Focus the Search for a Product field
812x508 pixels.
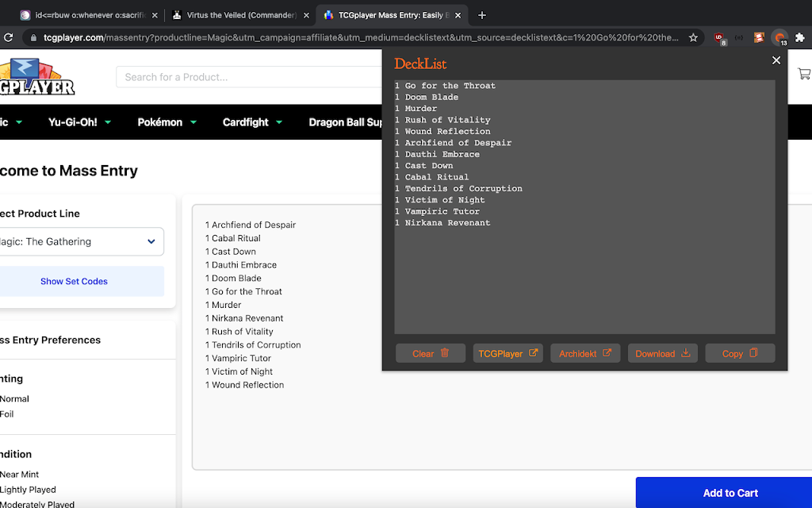tap(248, 77)
